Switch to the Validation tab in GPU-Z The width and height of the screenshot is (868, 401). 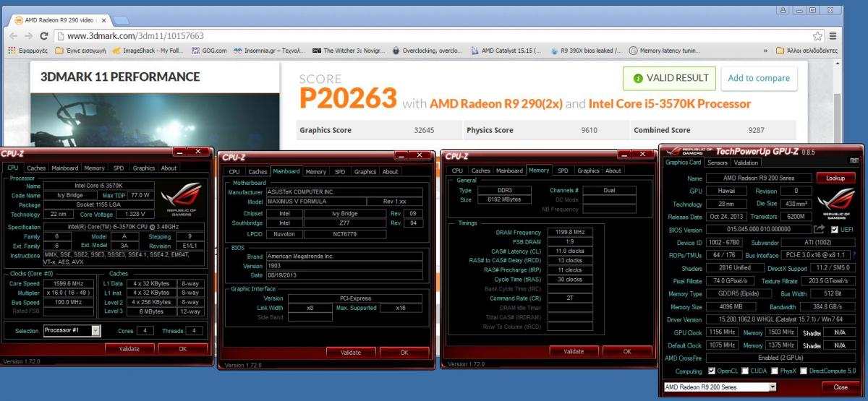(746, 163)
